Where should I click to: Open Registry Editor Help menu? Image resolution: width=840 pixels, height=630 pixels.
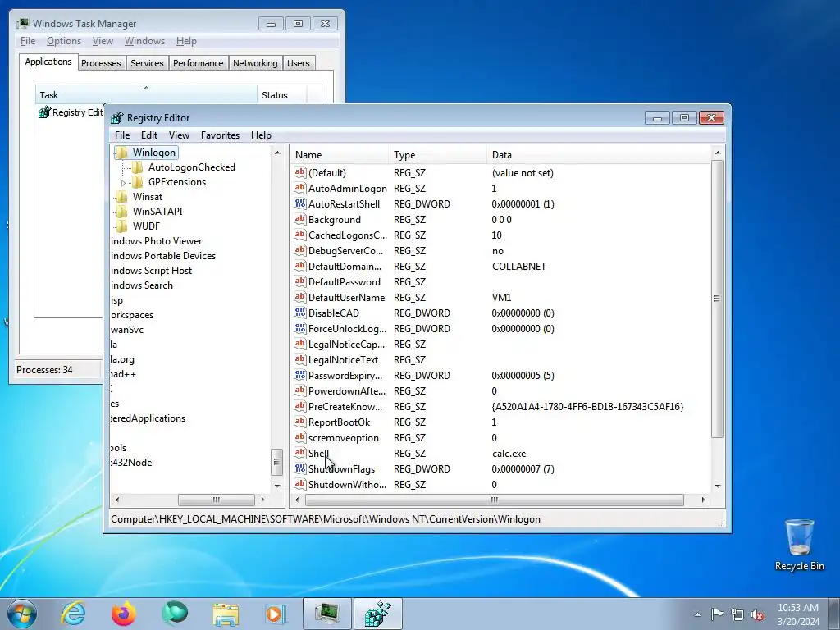pos(261,135)
